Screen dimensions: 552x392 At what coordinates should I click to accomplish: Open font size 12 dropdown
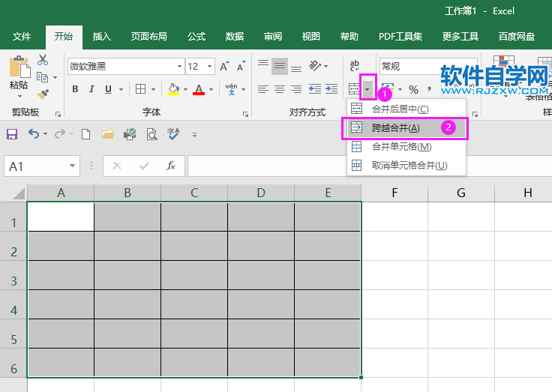209,66
